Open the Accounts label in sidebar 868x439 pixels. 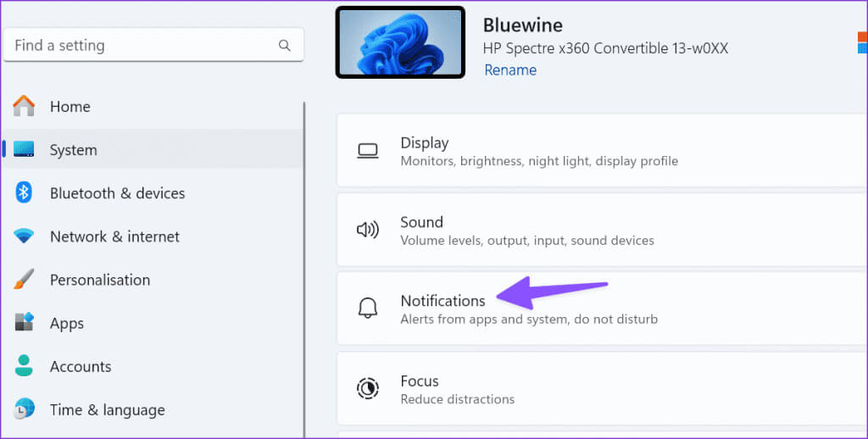(x=81, y=366)
